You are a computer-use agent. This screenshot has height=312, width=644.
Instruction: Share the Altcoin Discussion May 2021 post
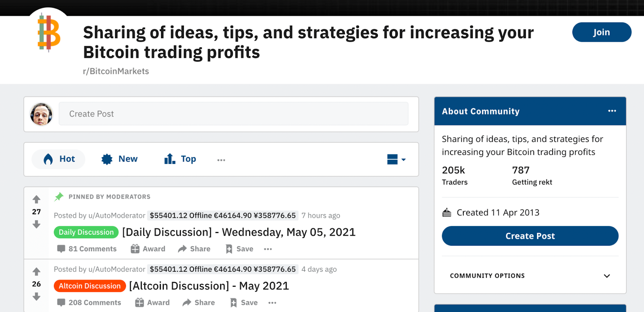(x=199, y=302)
